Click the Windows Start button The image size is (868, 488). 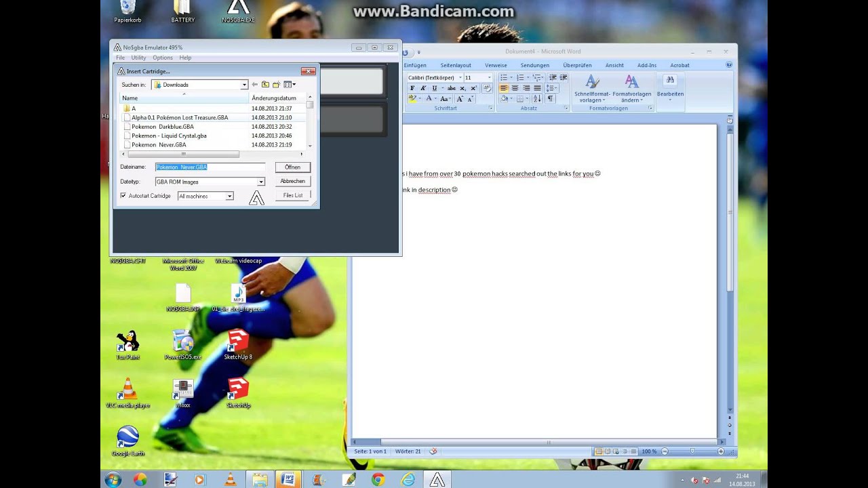pos(113,479)
